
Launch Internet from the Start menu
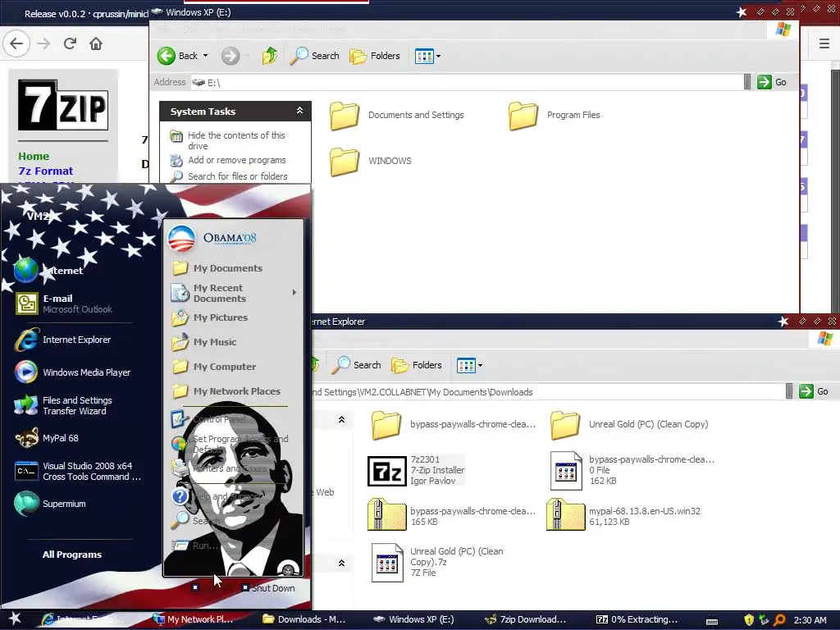tap(49, 271)
